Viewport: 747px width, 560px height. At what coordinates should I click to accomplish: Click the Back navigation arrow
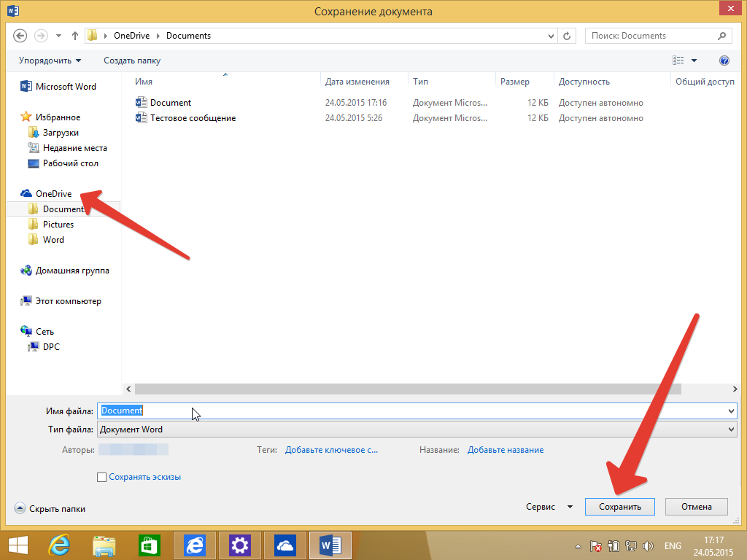tap(20, 36)
